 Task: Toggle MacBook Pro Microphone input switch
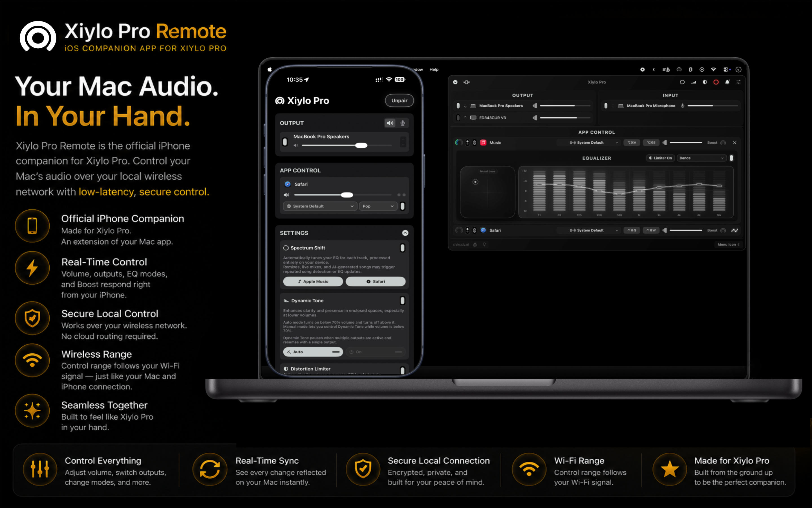tap(606, 106)
